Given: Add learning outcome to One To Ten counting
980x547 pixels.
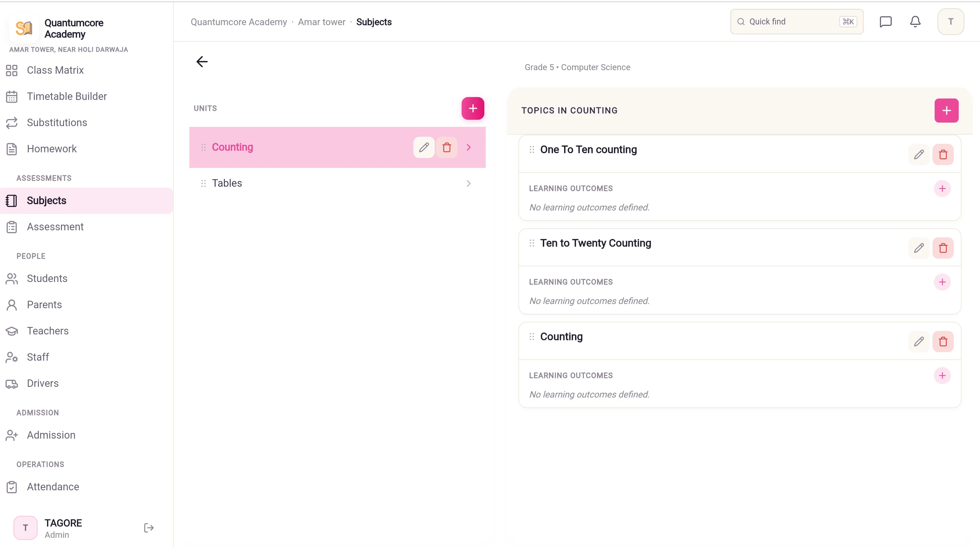Looking at the screenshot, I should (942, 188).
